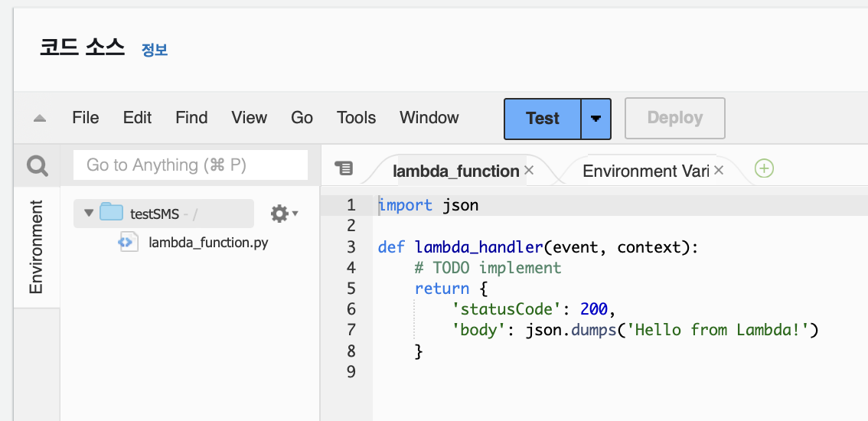Open the Test button dropdown arrow
This screenshot has height=421, width=868.
click(x=596, y=119)
